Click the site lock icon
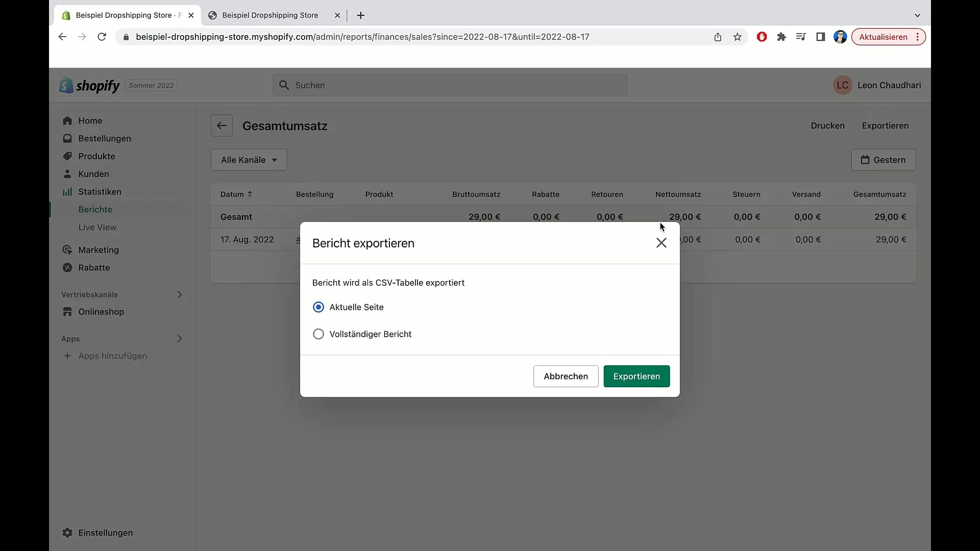This screenshot has width=980, height=551. pyautogui.click(x=126, y=37)
